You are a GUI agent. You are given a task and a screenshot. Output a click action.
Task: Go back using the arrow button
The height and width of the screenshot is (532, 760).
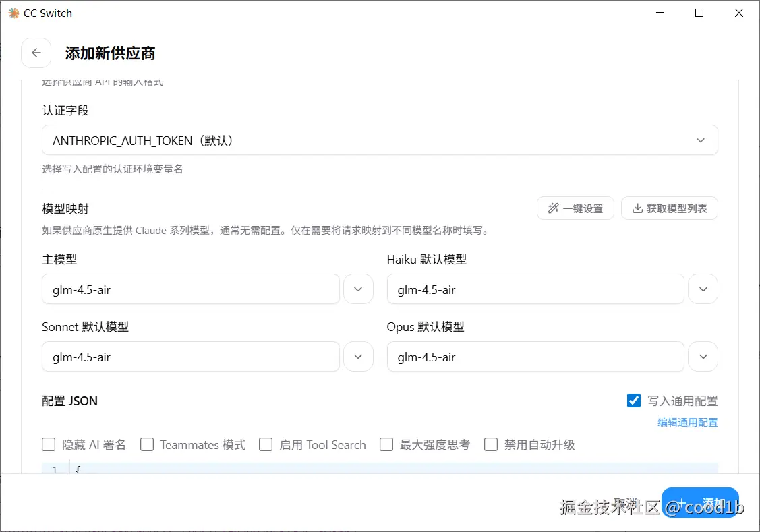pos(36,53)
